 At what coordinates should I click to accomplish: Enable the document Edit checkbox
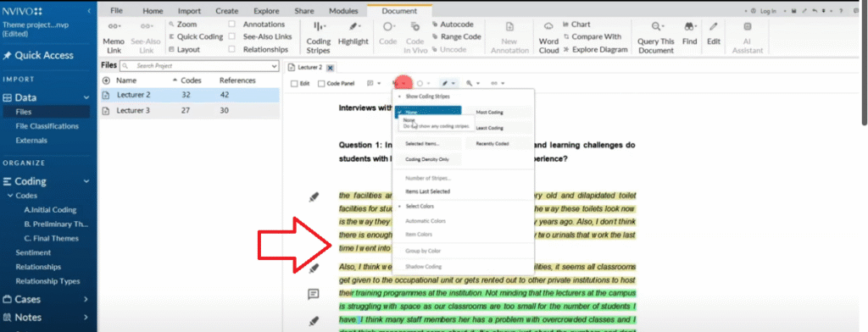point(295,84)
